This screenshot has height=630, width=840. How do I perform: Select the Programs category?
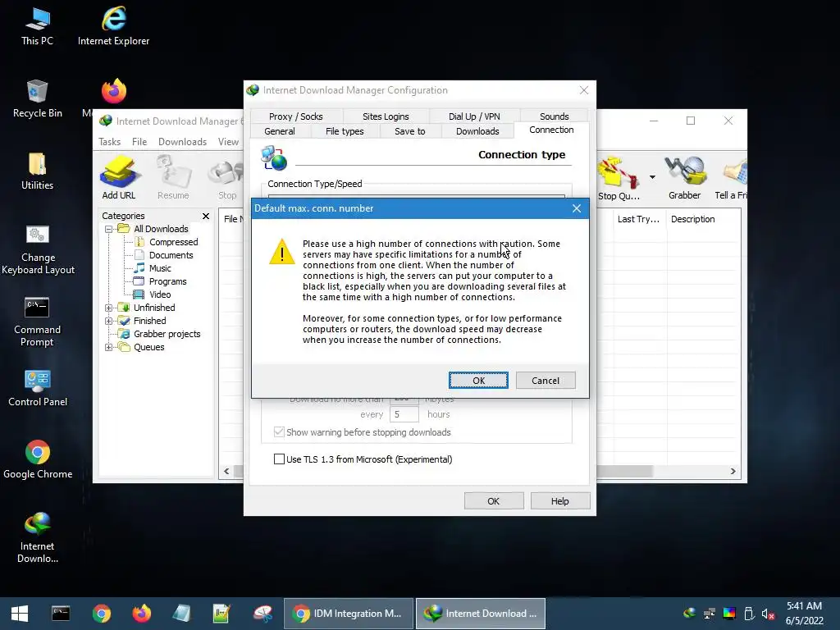pyautogui.click(x=167, y=281)
